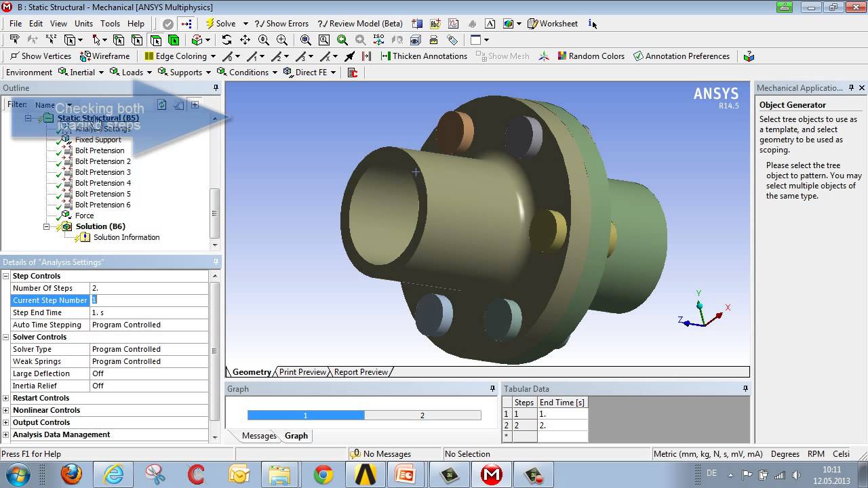Select the Pan view tool icon
Screen dimensions: 868x488
245,40
